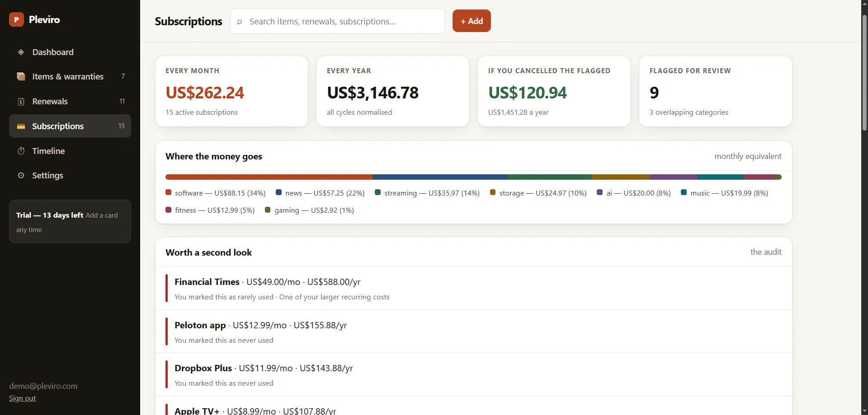The image size is (868, 415).
Task: Click the 'Where the money goes' heading
Action: pyautogui.click(x=214, y=156)
